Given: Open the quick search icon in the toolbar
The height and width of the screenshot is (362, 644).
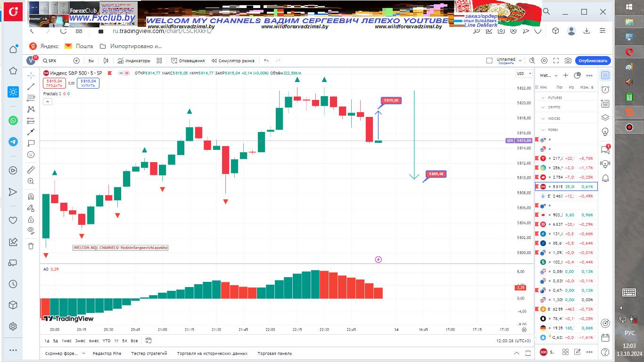Looking at the screenshot, I should point(532,61).
